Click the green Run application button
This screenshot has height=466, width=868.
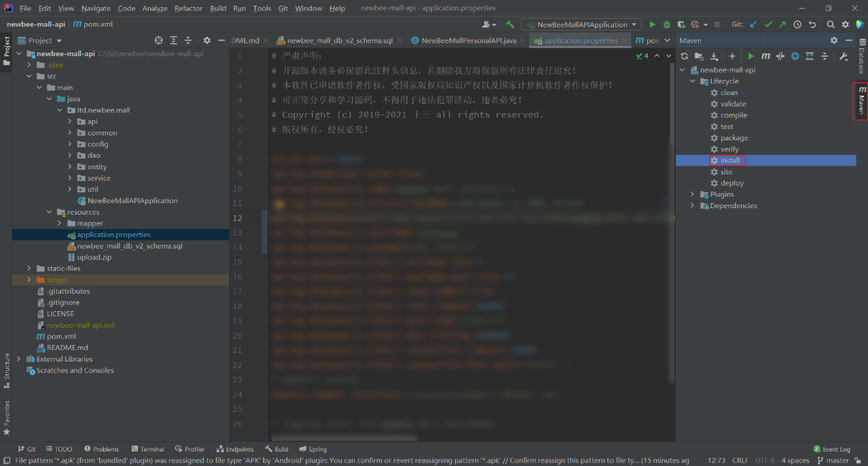[x=653, y=24]
